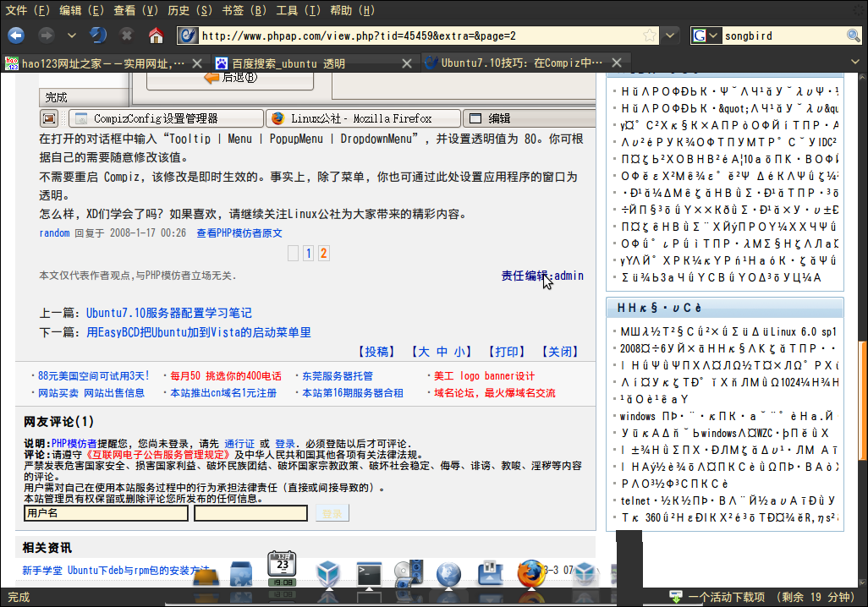Click the 查看PHP模仿者原文 link

point(239,233)
